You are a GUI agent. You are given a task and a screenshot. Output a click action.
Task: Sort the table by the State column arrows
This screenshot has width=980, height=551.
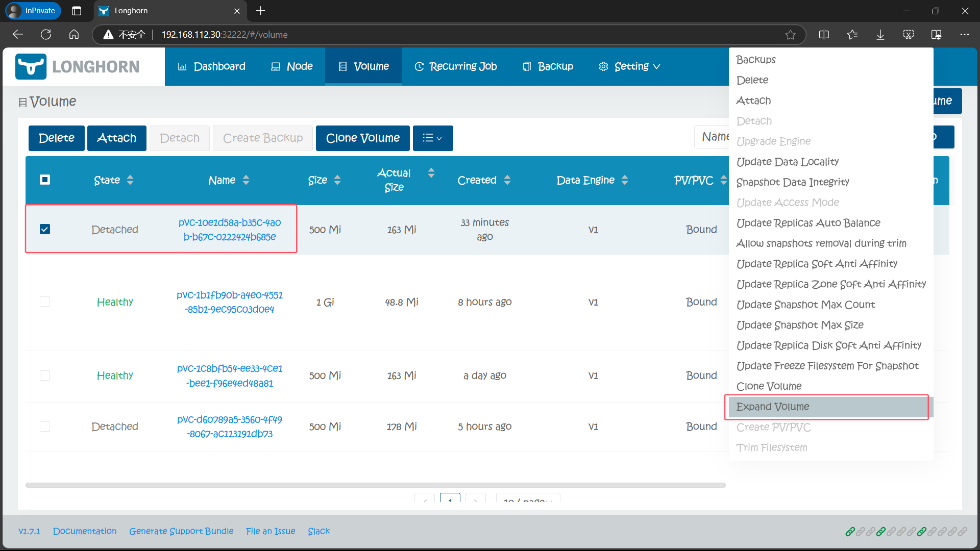point(130,180)
